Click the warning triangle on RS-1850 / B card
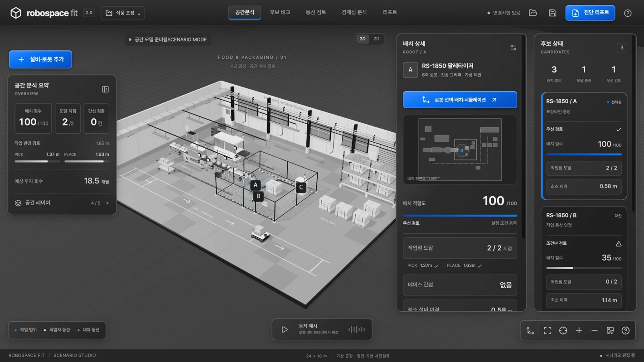Screen dimensions: 644x362 coord(619,244)
